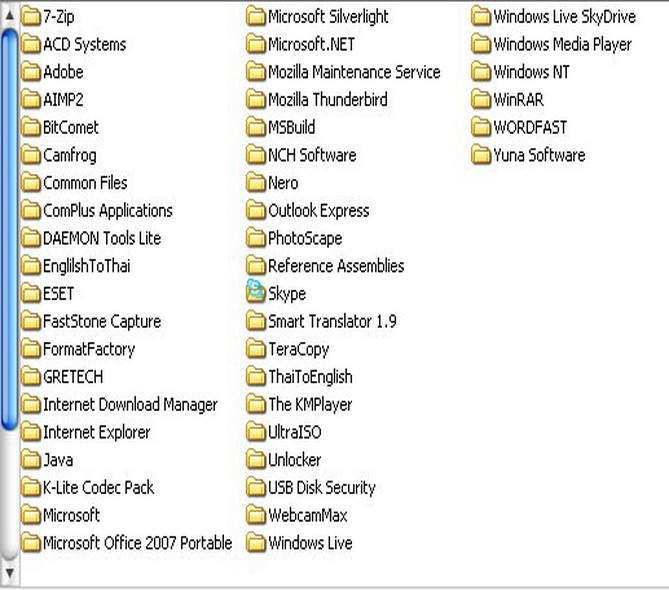The image size is (669, 590).
Task: Click the scrollbar up arrow
Action: (x=9, y=15)
